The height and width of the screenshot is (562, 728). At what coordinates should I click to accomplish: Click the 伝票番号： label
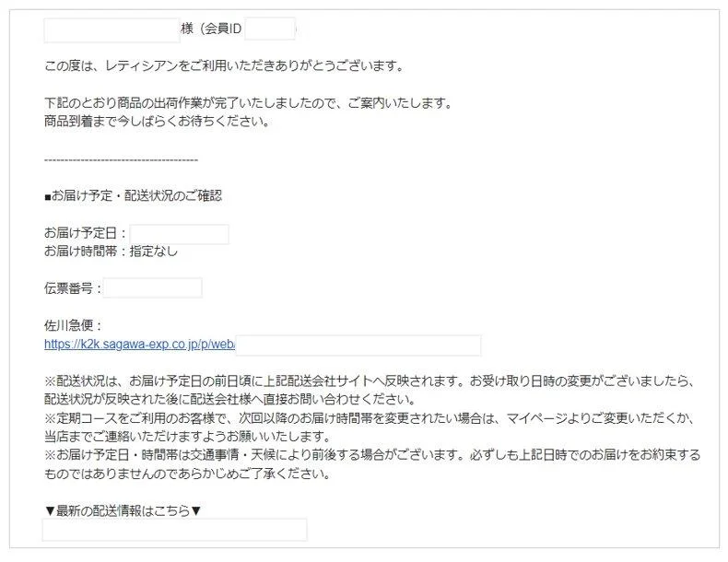click(x=73, y=288)
